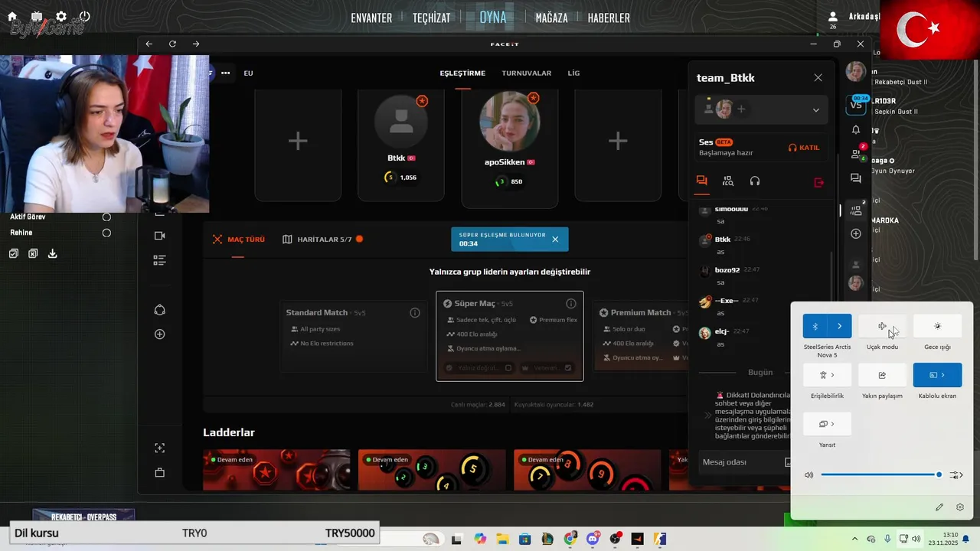Open the three-dots menu next to EU
This screenshot has height=551, width=980.
tap(225, 73)
